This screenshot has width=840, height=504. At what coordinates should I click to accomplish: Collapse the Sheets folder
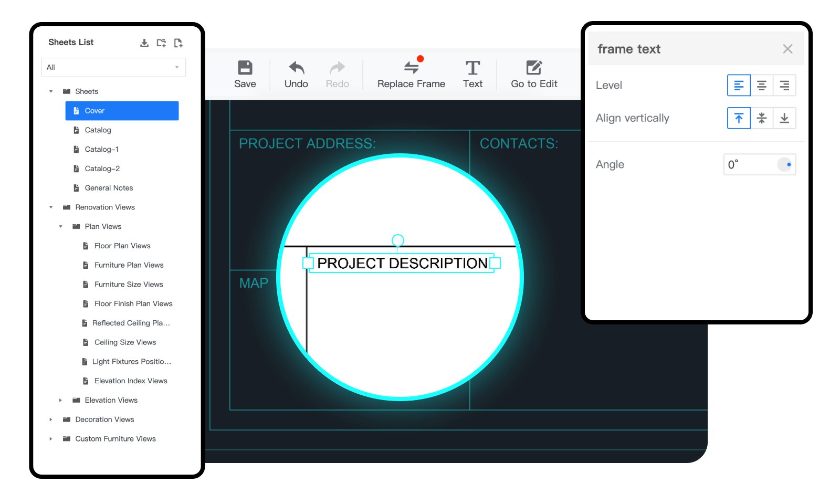point(51,91)
